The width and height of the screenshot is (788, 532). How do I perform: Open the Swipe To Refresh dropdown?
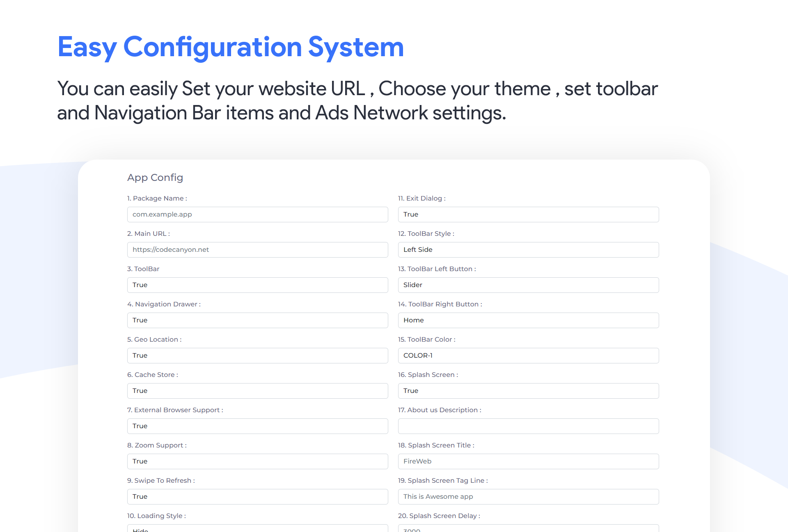pyautogui.click(x=257, y=496)
